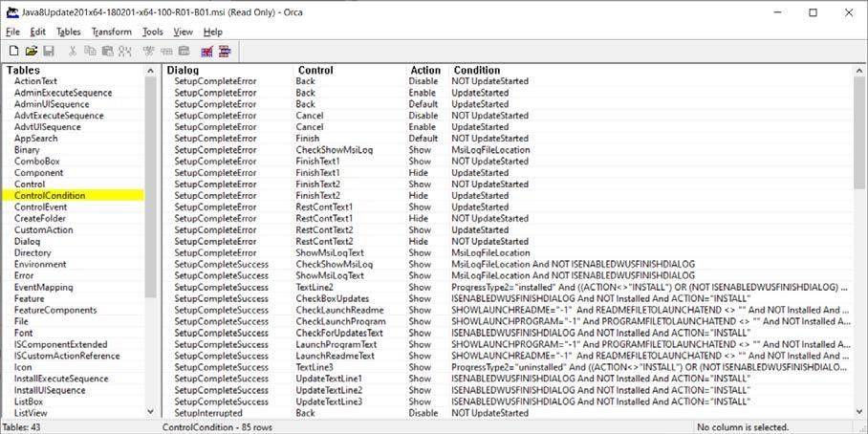Select the CustomAction table
Image resolution: width=868 pixels, height=434 pixels.
coord(44,229)
